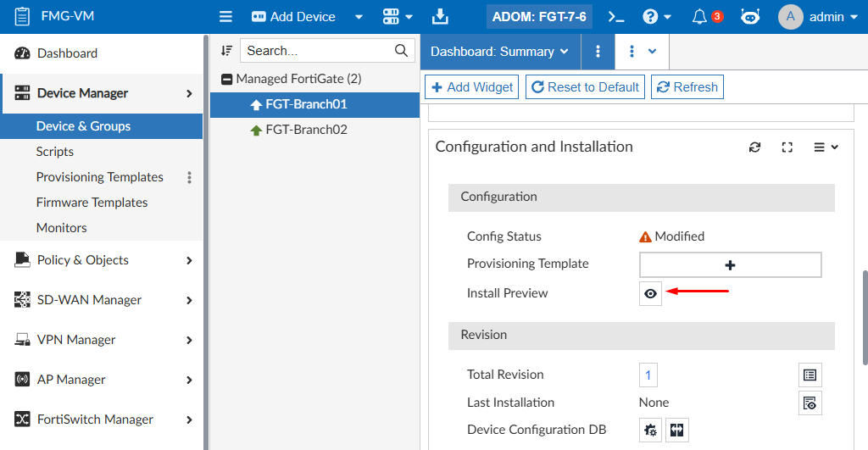Screen dimensions: 868x450
Task: Open the Revision History list icon
Action: click(810, 375)
